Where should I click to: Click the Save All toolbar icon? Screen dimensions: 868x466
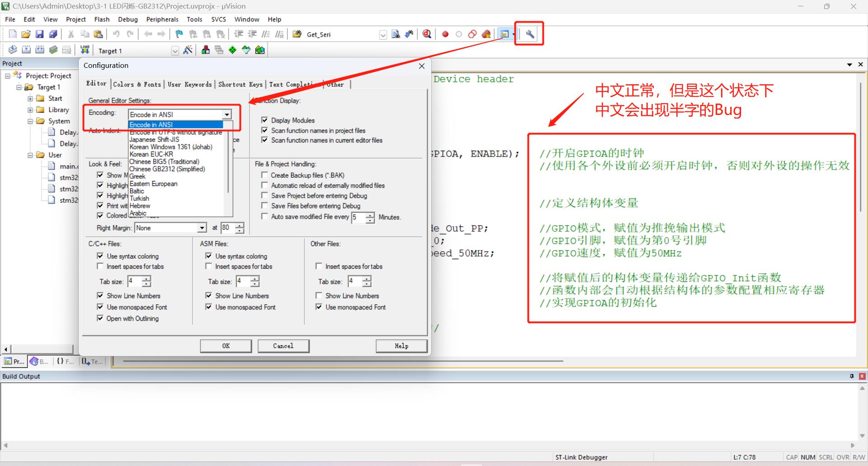click(x=53, y=34)
